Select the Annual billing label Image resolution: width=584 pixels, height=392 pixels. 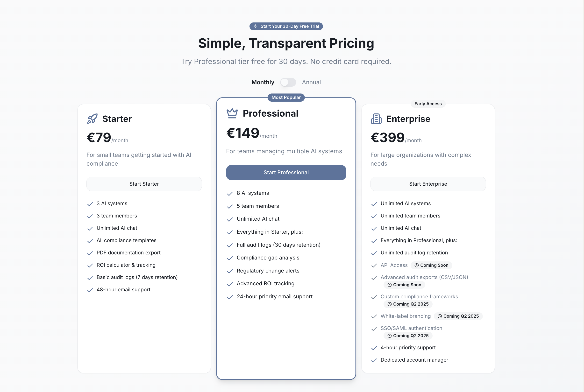pos(311,82)
